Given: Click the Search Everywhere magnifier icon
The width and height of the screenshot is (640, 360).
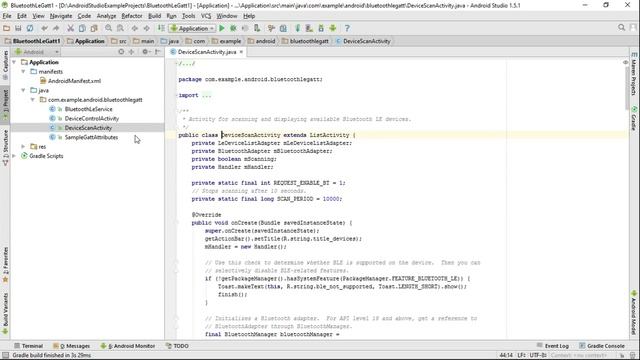Looking at the screenshot, I should 621,27.
